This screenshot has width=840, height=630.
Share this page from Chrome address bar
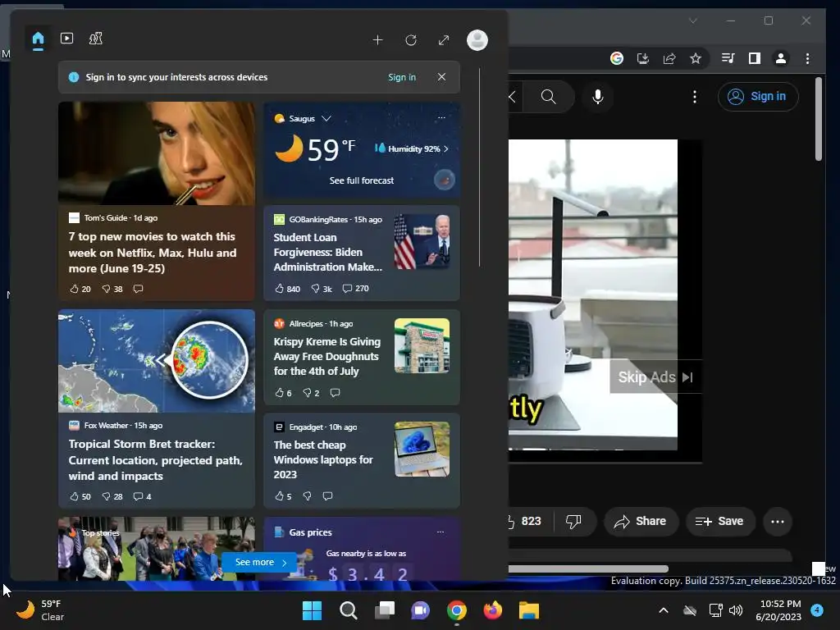[x=669, y=58]
